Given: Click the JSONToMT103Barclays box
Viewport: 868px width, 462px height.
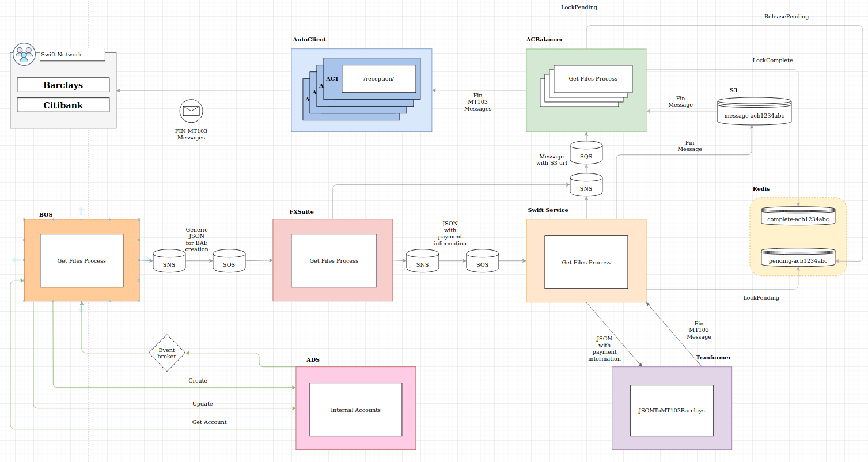Looking at the screenshot, I should click(x=672, y=411).
